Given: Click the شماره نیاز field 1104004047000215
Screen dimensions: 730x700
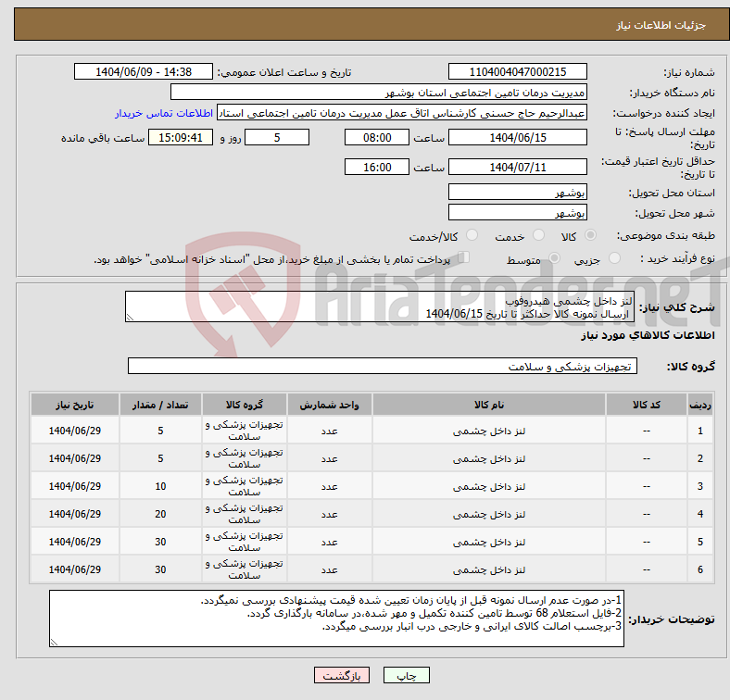Looking at the screenshot, I should point(517,71).
